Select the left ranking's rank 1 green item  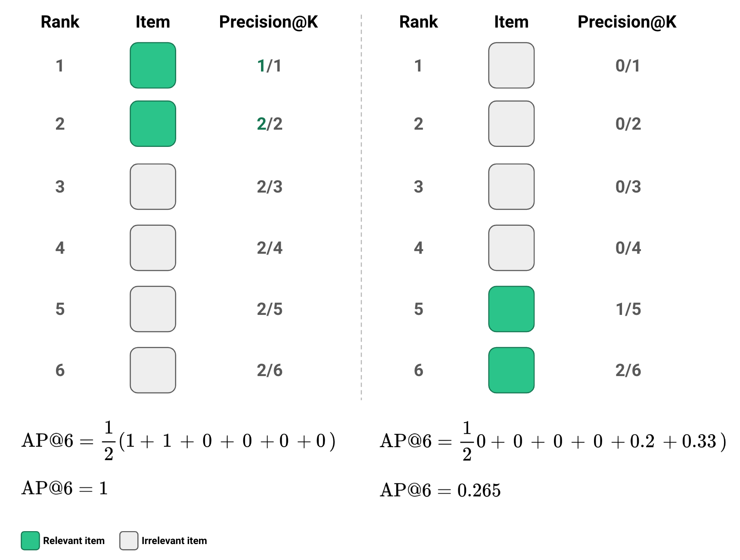tap(153, 65)
